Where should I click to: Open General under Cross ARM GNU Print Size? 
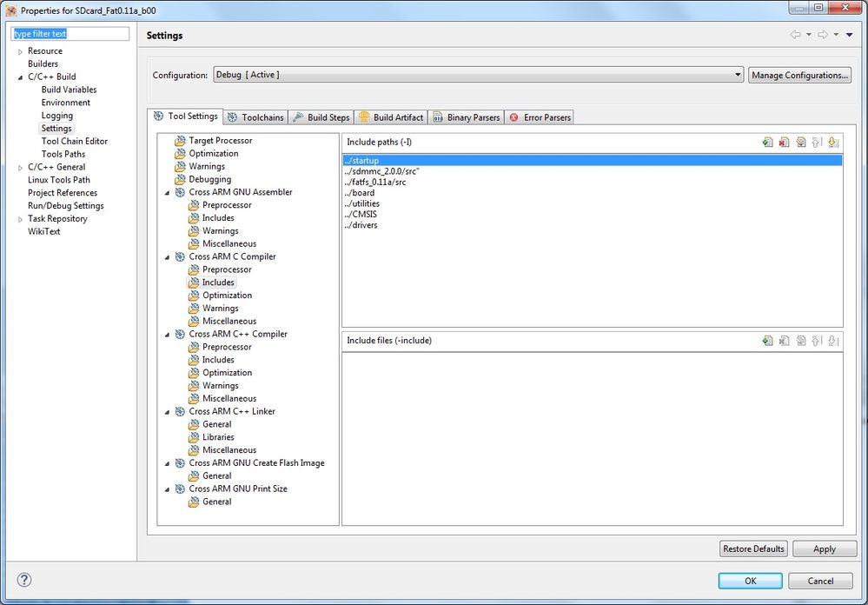pyautogui.click(x=217, y=502)
